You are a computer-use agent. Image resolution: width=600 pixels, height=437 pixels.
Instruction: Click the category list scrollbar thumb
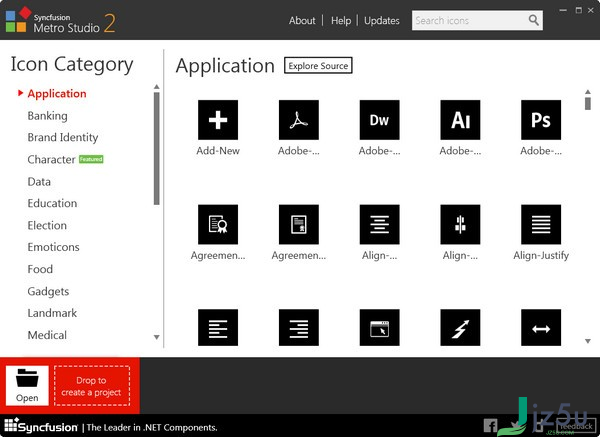tap(157, 148)
